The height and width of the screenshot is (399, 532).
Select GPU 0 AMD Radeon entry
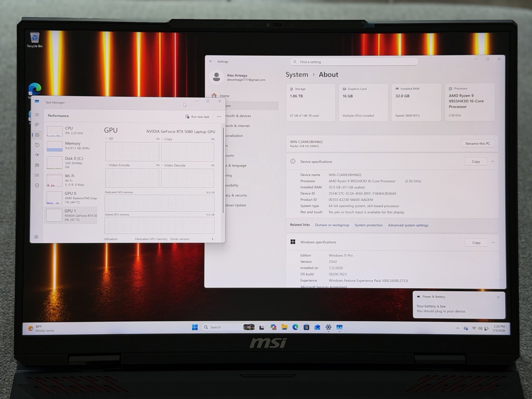(x=71, y=198)
